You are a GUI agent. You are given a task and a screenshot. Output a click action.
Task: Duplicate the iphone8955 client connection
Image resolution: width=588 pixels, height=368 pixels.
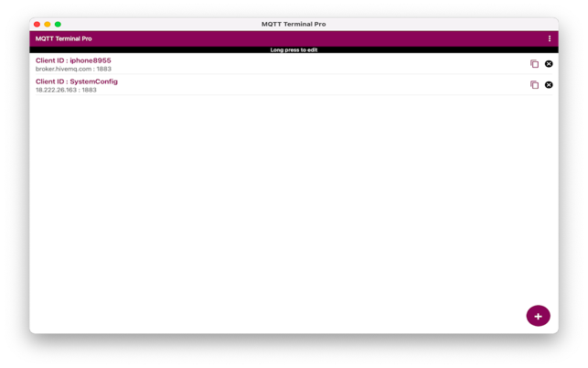(534, 64)
